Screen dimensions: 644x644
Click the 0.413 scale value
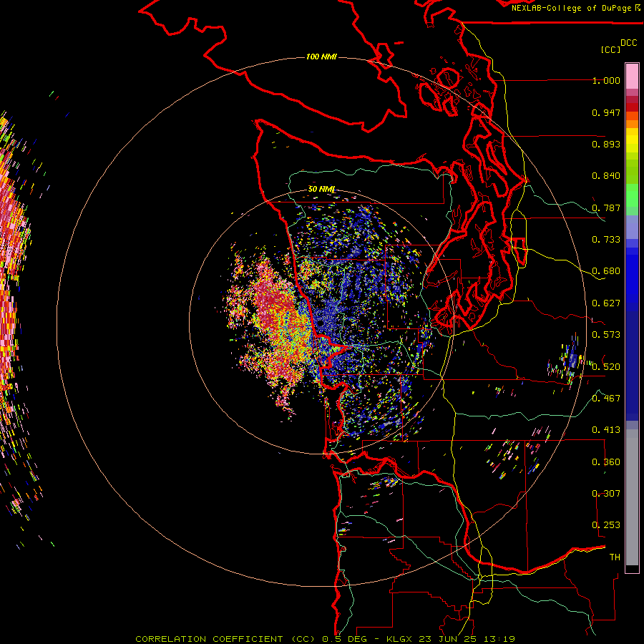click(x=606, y=430)
